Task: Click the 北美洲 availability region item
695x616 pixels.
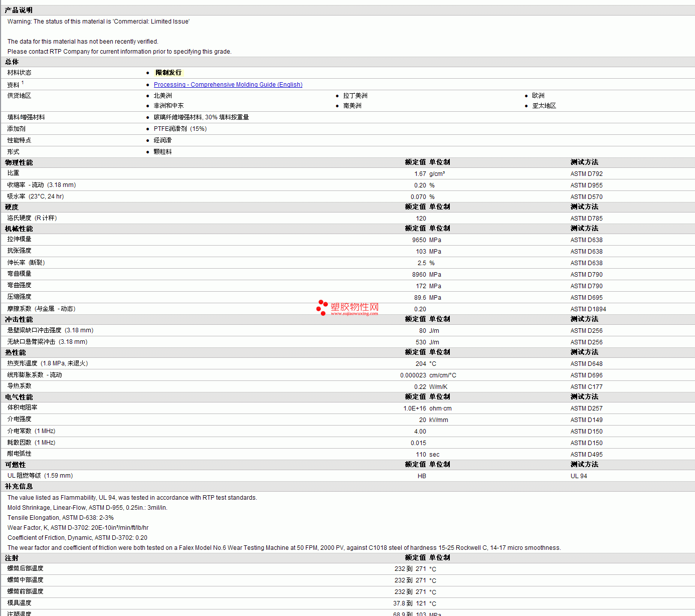Action: 163,96
